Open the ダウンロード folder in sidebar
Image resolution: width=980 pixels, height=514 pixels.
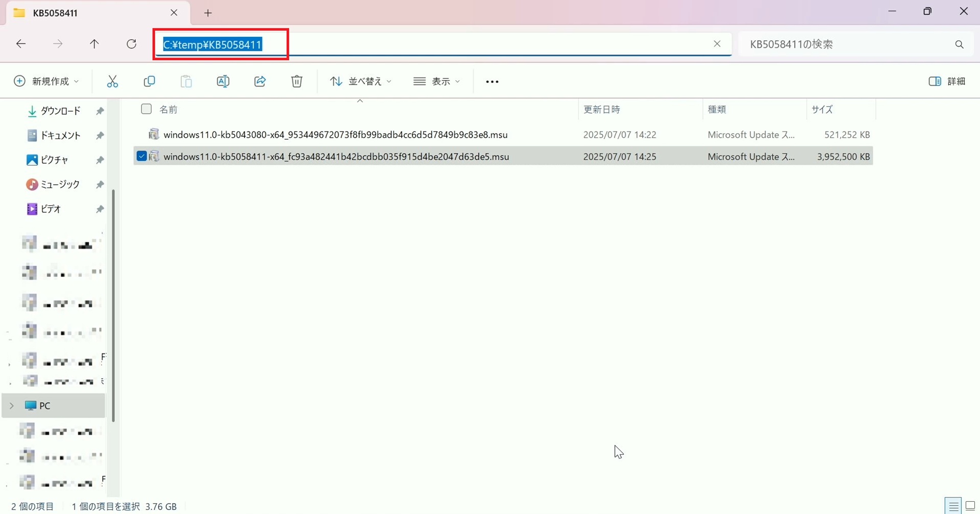pos(60,111)
